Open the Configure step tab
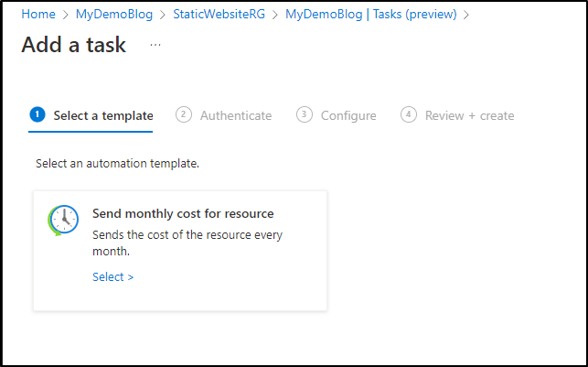Screen dimensions: 588x367 point(337,115)
